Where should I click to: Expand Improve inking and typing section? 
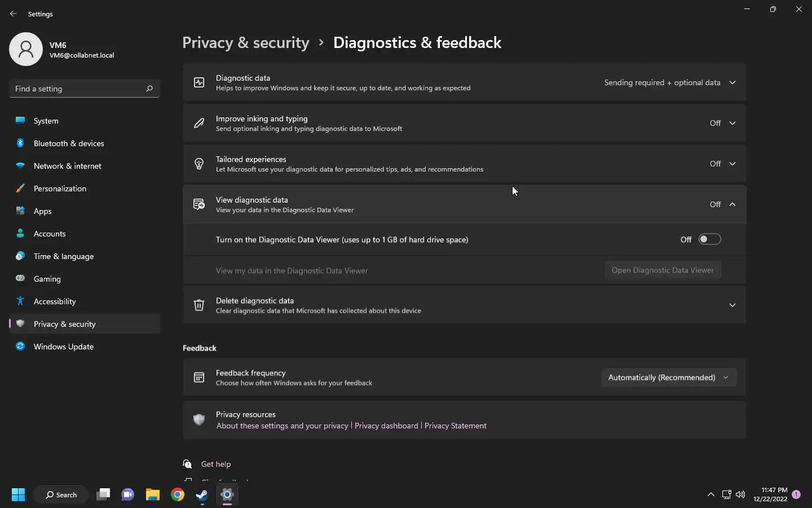(732, 123)
